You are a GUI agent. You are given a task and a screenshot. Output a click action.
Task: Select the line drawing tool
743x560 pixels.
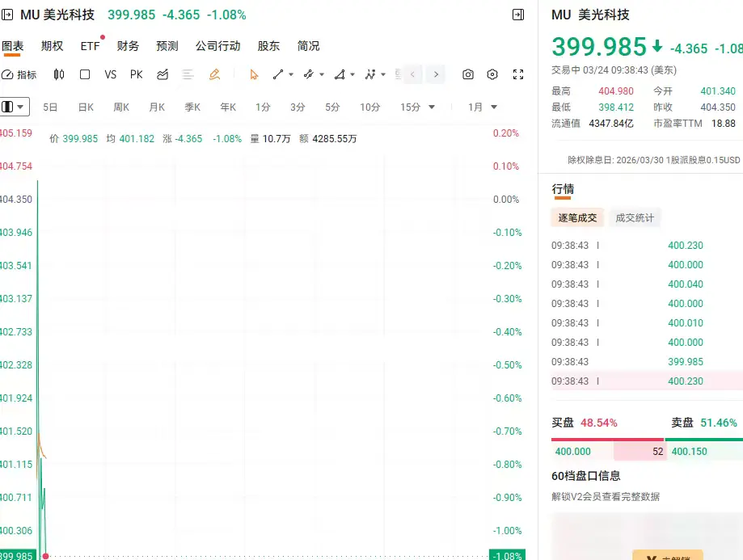click(278, 74)
